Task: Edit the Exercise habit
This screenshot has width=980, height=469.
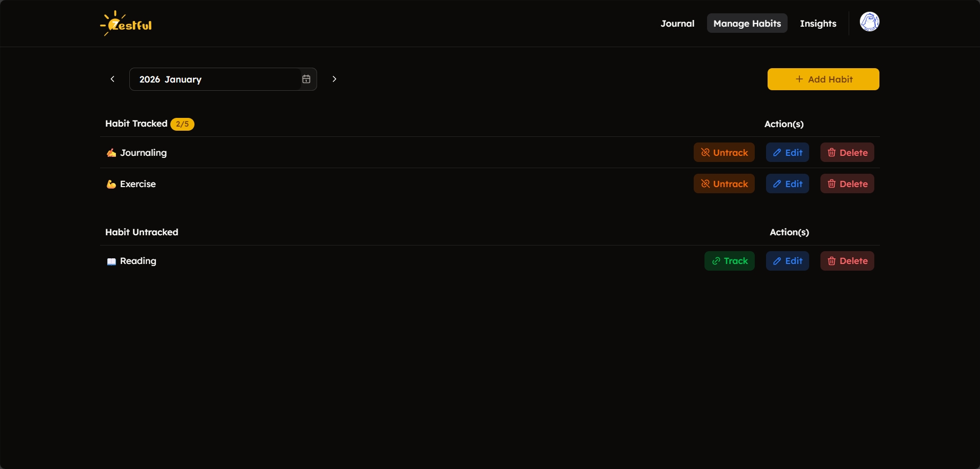Action: (x=788, y=183)
